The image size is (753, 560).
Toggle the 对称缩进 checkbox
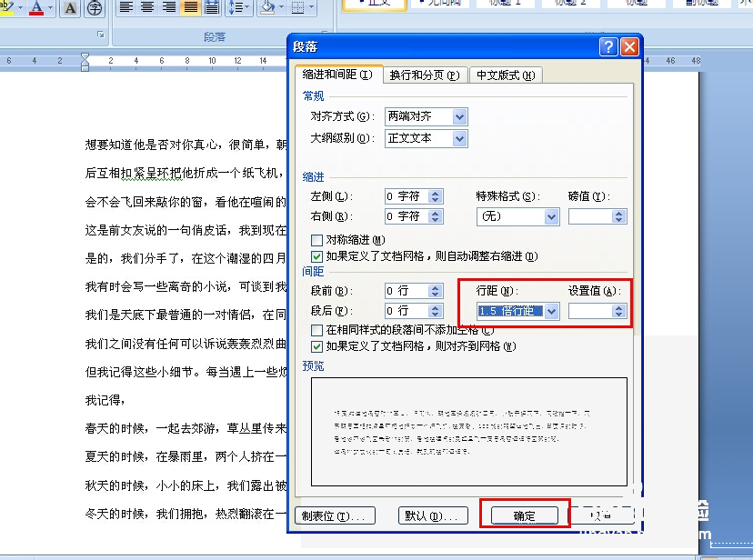316,240
